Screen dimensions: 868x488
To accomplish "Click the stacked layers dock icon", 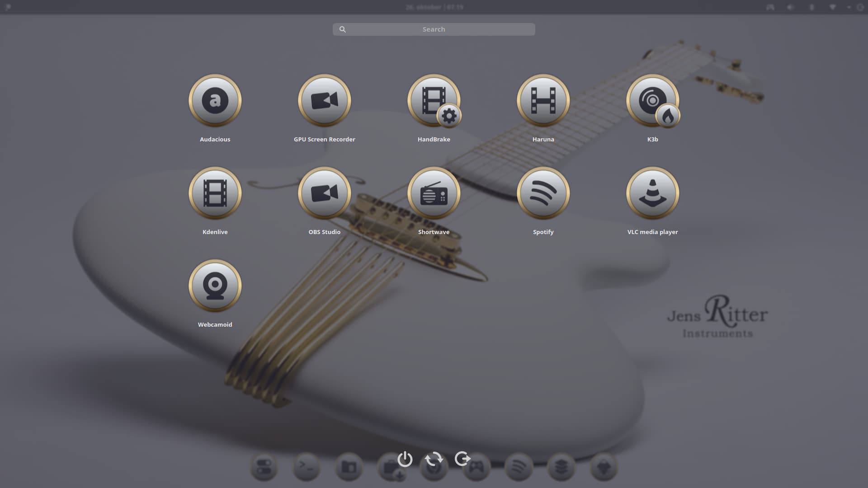I will (x=561, y=467).
